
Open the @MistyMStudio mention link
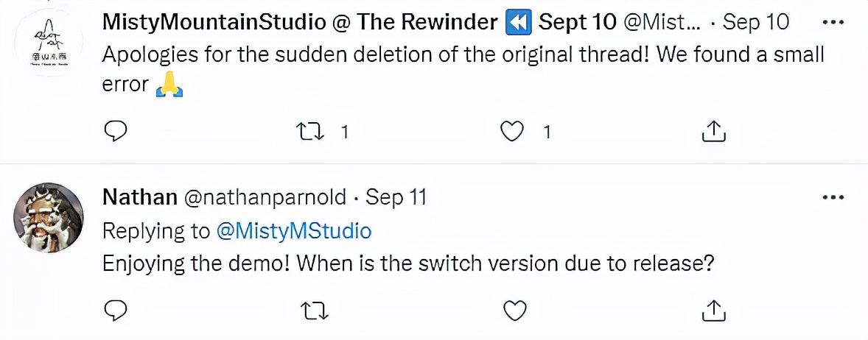click(x=294, y=231)
